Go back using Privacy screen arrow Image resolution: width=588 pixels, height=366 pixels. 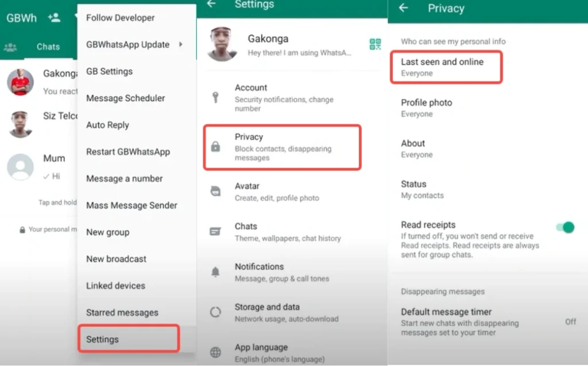(404, 8)
